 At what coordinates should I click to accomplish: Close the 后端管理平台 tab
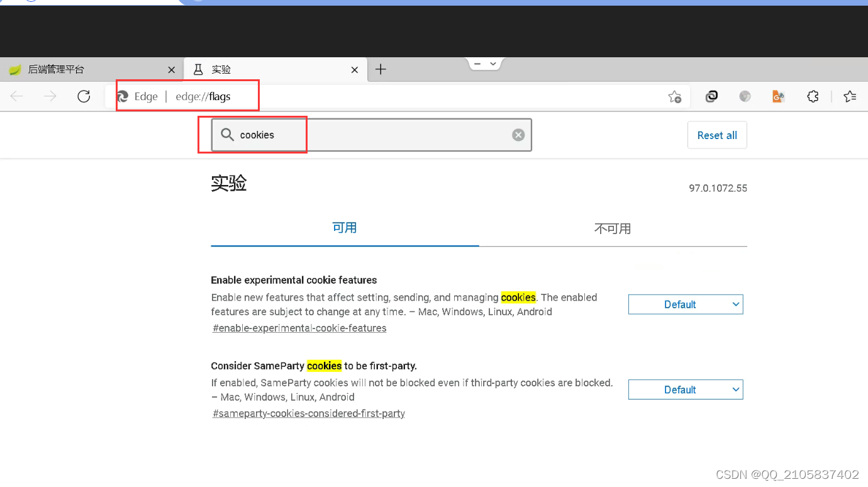(171, 70)
